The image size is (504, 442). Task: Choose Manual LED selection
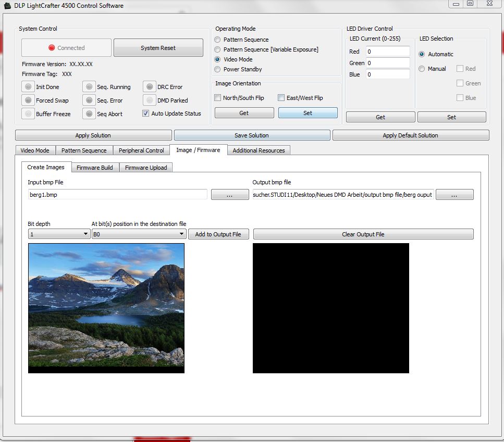pyautogui.click(x=422, y=69)
